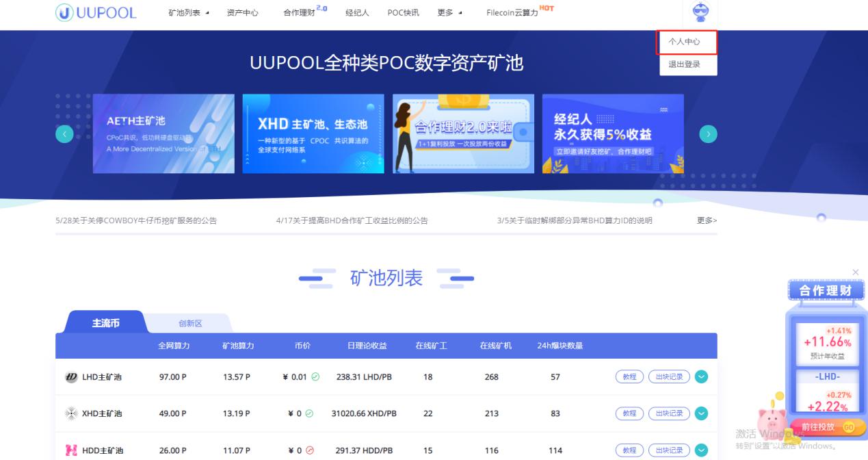Open the 更多 navigation dropdown
The image size is (868, 460).
[x=449, y=13]
